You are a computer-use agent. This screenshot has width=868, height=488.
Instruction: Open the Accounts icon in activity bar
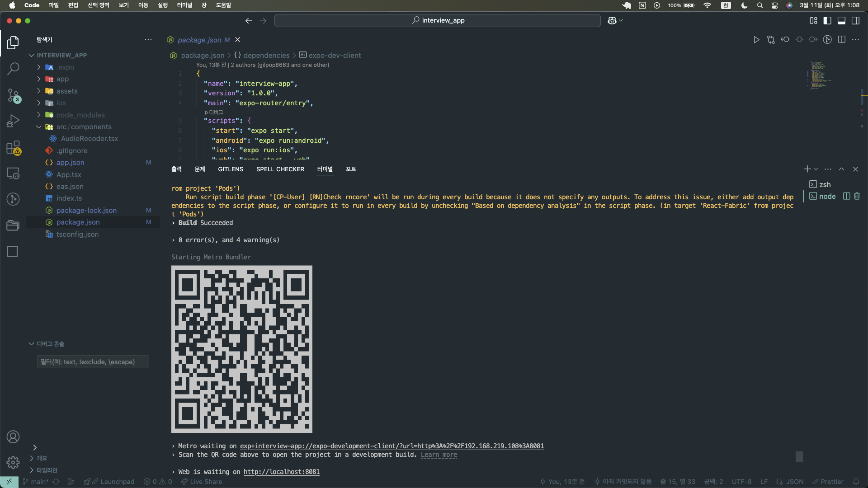click(x=13, y=436)
